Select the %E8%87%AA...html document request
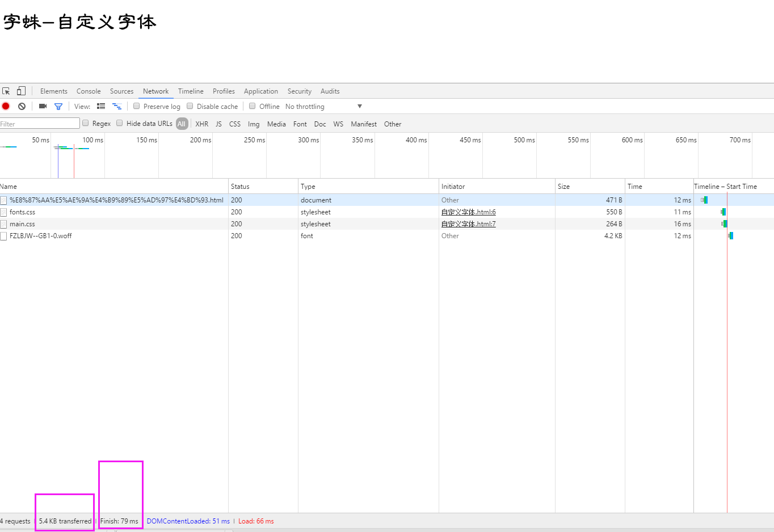Image resolution: width=774 pixels, height=532 pixels. [116, 200]
